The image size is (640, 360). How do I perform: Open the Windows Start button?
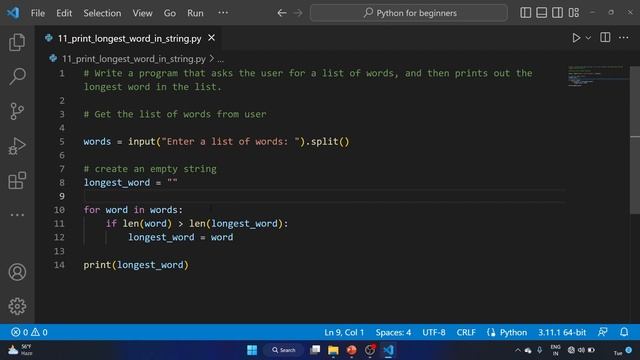click(252, 350)
